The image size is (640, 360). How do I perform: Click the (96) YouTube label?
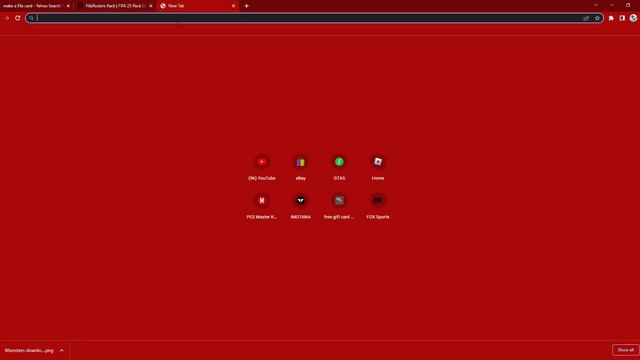[262, 178]
